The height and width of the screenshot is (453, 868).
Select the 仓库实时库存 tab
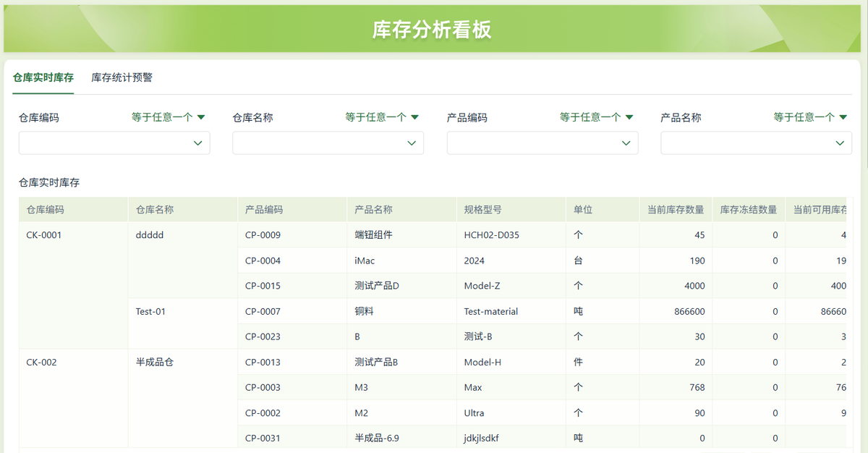pos(43,77)
